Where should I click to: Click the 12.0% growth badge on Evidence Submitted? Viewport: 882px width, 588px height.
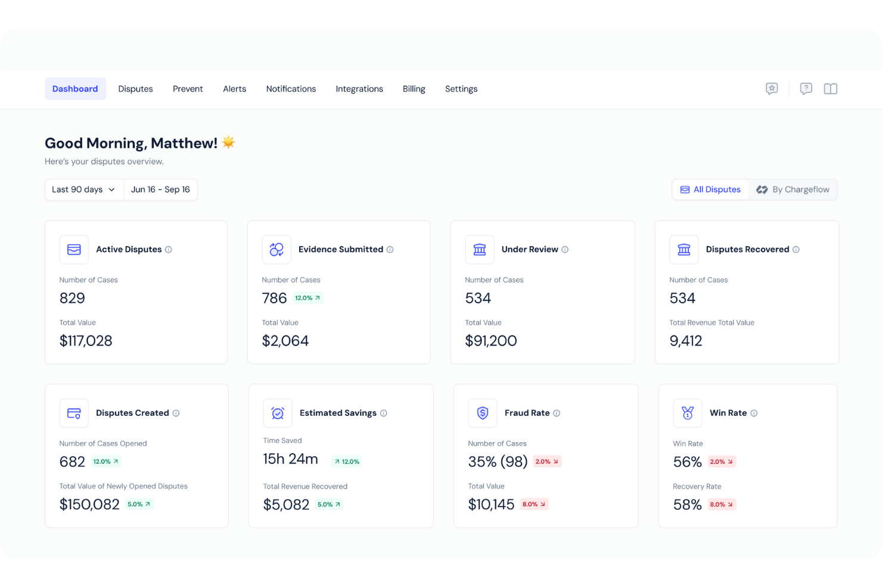tap(309, 297)
